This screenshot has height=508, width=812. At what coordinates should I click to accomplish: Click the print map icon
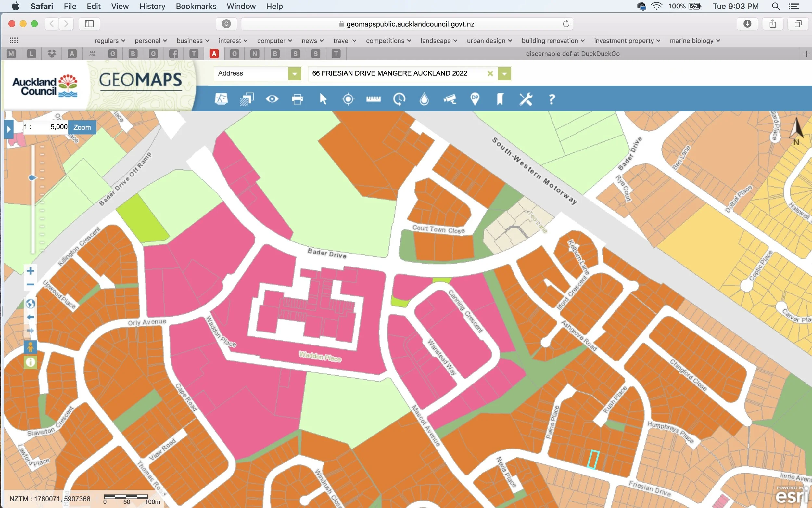[297, 99]
